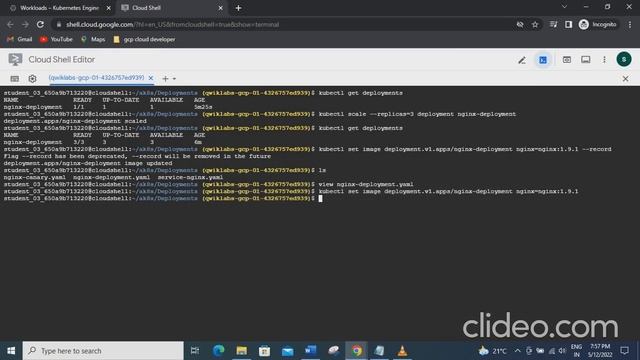Open the volume control in system tray
Screen dimensions: 640x360
(562, 351)
